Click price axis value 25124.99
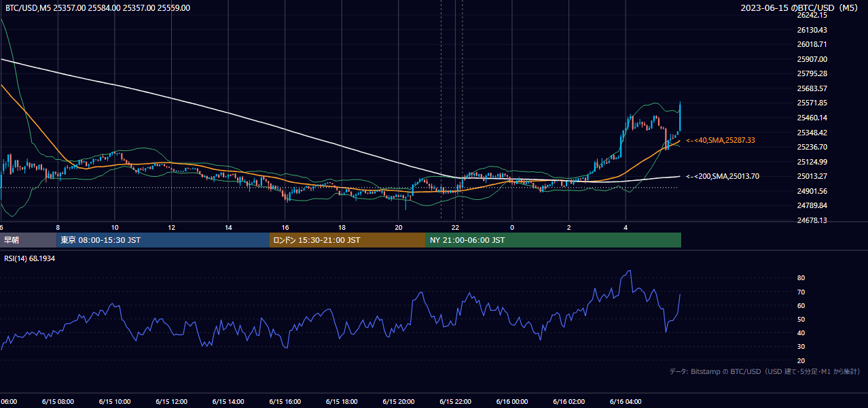Screen dimensions: 868x408 click(812, 162)
